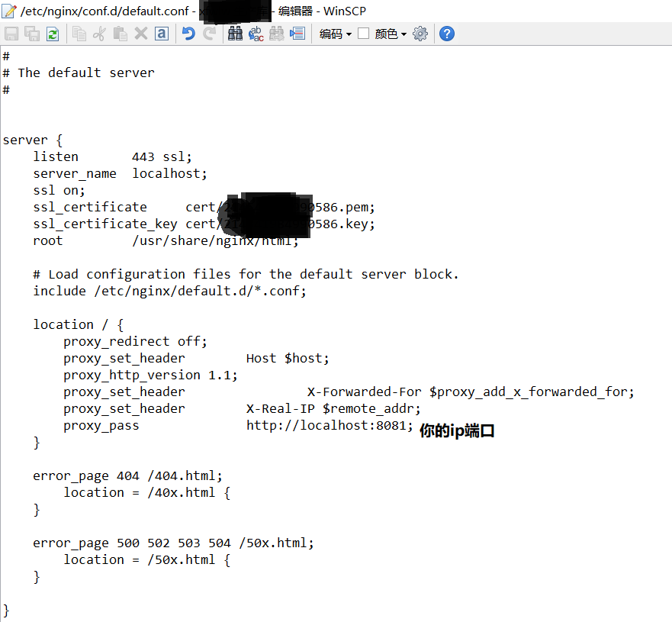Click the Reload file icon
This screenshot has width=672, height=622.
[x=53, y=34]
